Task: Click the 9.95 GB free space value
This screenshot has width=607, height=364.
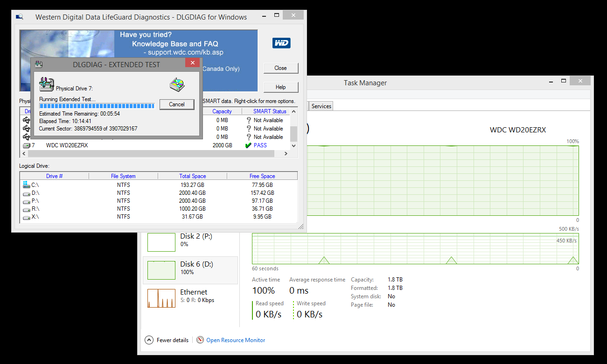Action: click(262, 217)
